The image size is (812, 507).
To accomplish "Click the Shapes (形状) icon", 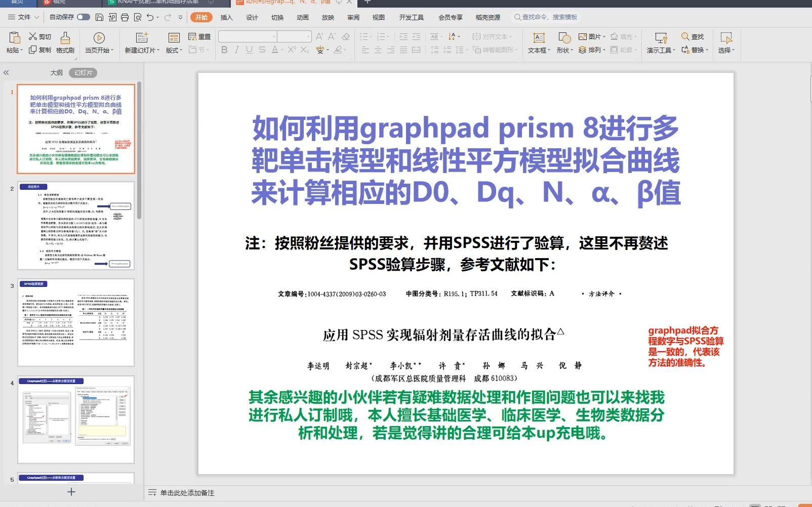I will pyautogui.click(x=564, y=37).
